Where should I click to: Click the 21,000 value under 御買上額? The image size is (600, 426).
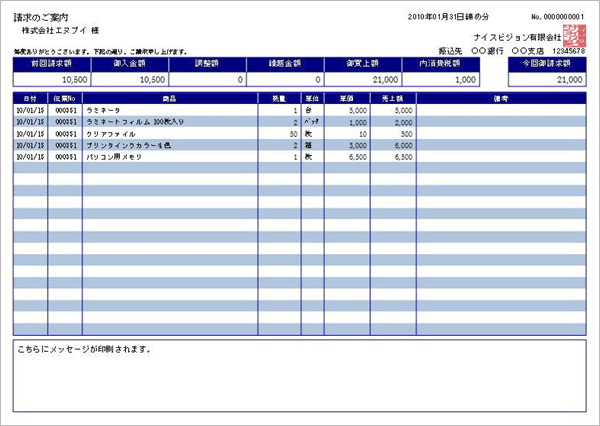coord(385,80)
